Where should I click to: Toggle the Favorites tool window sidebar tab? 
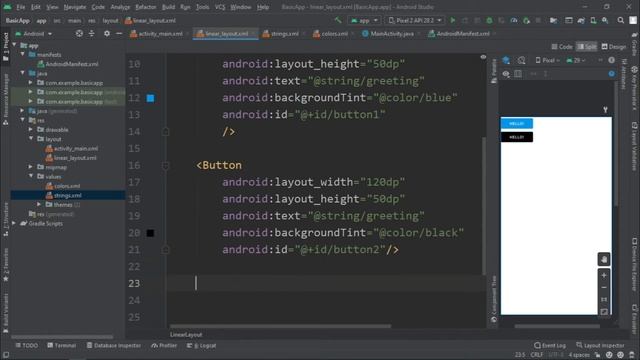pyautogui.click(x=6, y=264)
